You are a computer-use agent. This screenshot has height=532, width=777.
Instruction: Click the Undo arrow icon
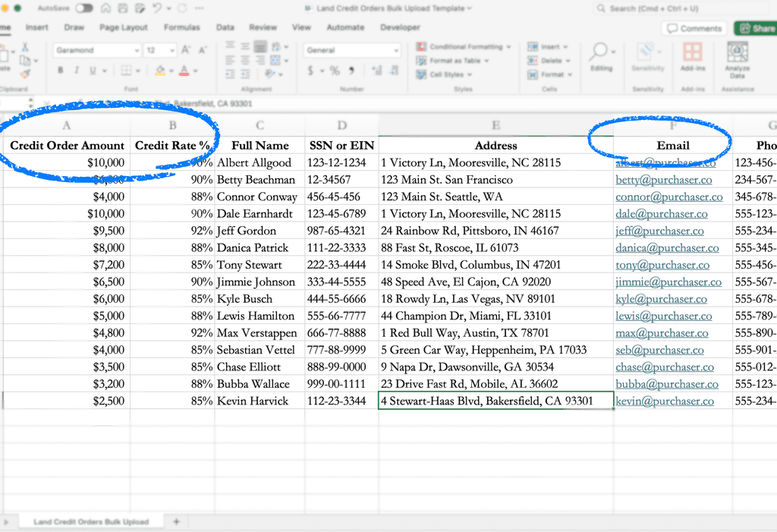(156, 8)
